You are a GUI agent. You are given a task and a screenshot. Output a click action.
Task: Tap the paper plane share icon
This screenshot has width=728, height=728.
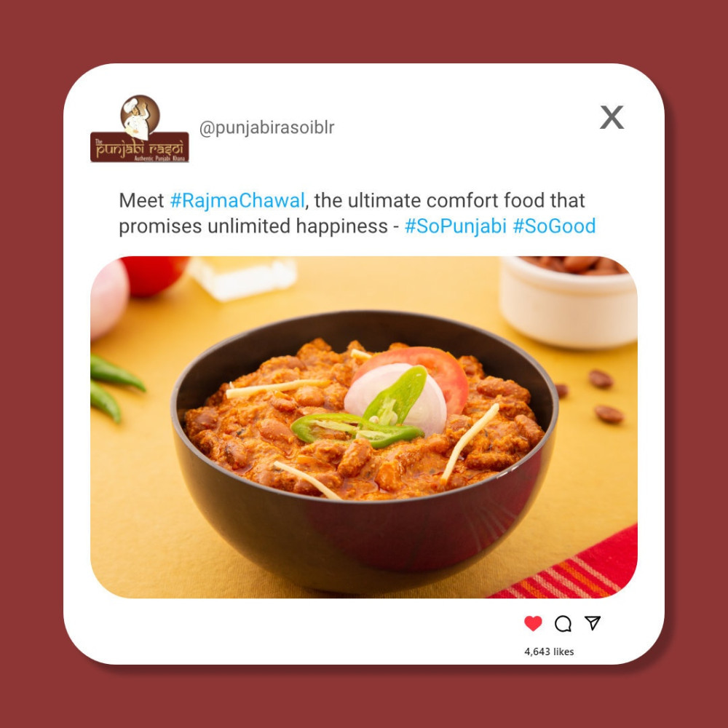pos(593,622)
